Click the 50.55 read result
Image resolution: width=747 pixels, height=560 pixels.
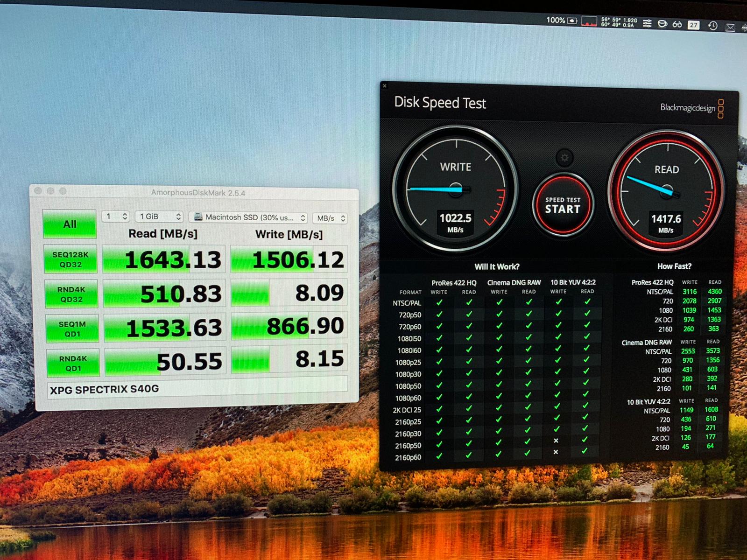click(165, 362)
